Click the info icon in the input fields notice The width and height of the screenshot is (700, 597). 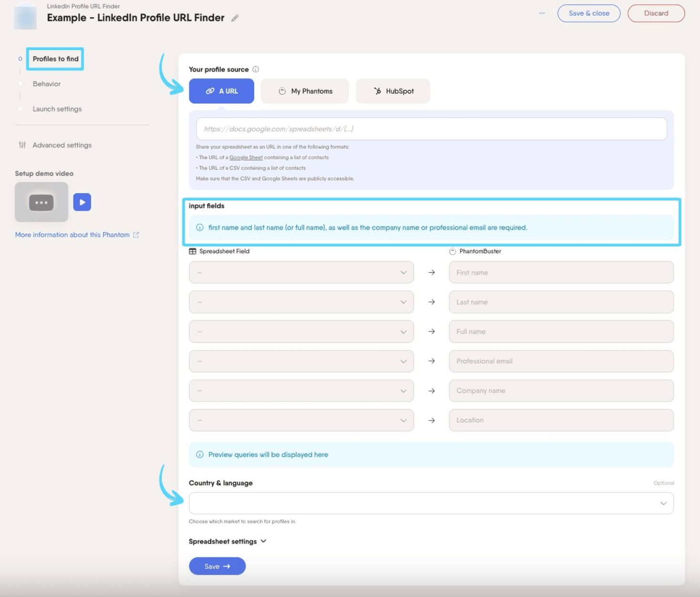(x=200, y=227)
